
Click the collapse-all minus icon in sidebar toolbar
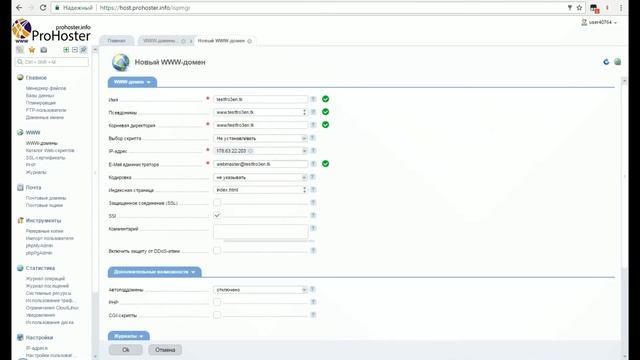tap(75, 50)
